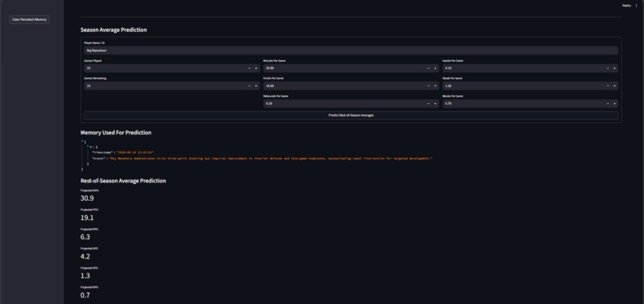Collapse the JSON item 0 arrow
The height and width of the screenshot is (304, 644).
[x=87, y=147]
